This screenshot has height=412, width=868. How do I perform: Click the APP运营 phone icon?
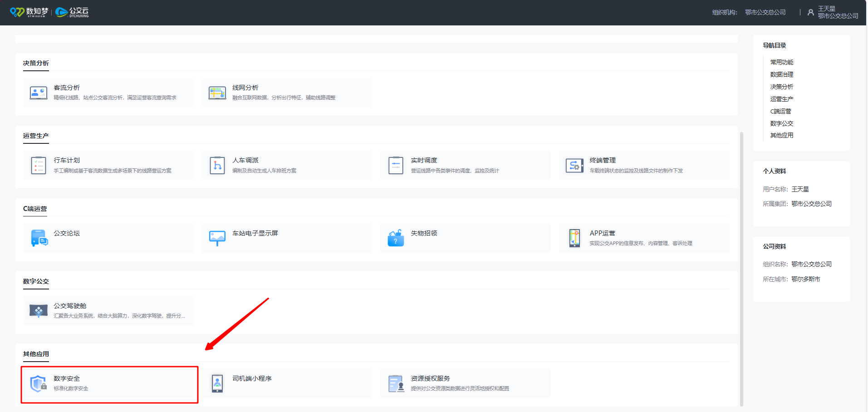574,238
